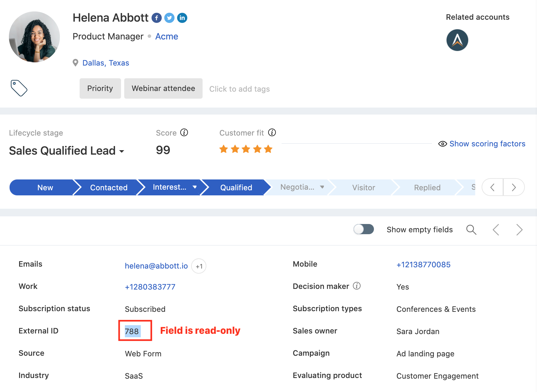Viewport: 537px width, 392px height.
Task: Click the Customer fit info icon
Action: pyautogui.click(x=272, y=133)
